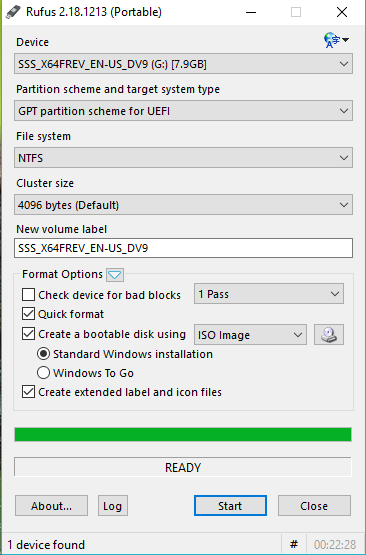Click the '1 device found' status text

(46, 544)
